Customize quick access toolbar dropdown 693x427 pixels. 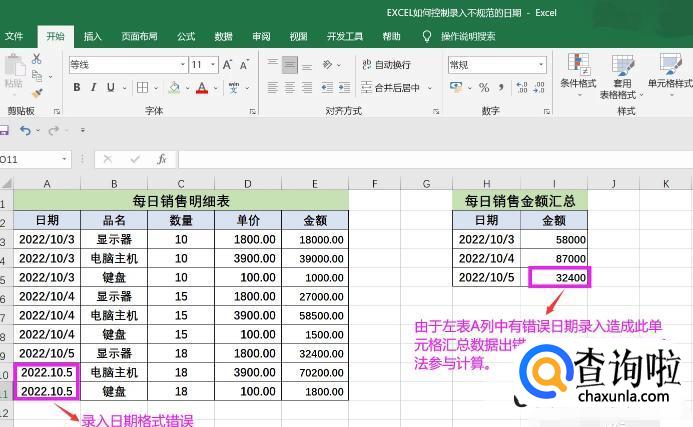coord(83,130)
